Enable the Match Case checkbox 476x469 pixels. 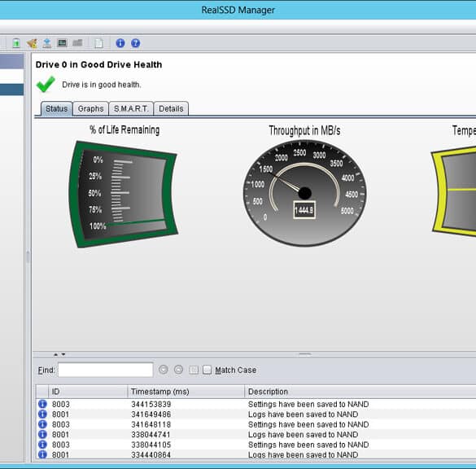[x=207, y=370]
